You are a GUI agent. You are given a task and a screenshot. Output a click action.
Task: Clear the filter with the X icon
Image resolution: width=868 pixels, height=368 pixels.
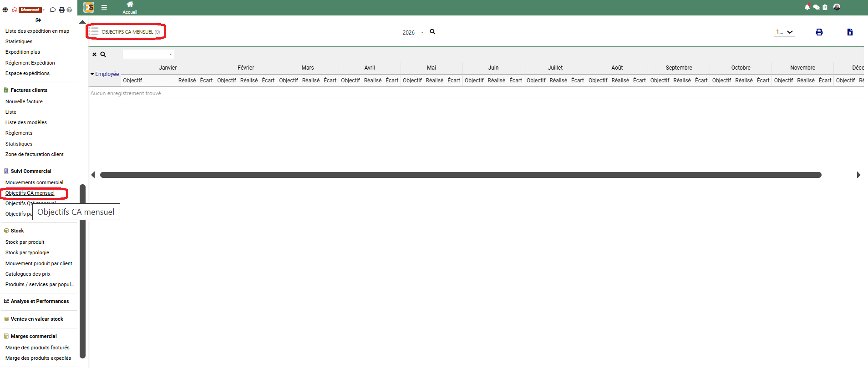pos(95,55)
